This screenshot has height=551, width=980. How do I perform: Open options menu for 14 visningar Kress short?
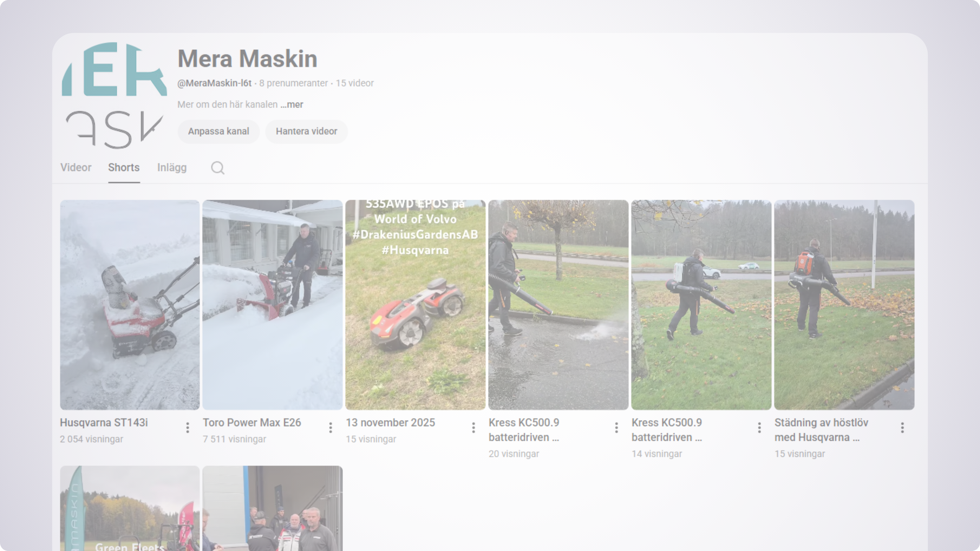coord(759,427)
